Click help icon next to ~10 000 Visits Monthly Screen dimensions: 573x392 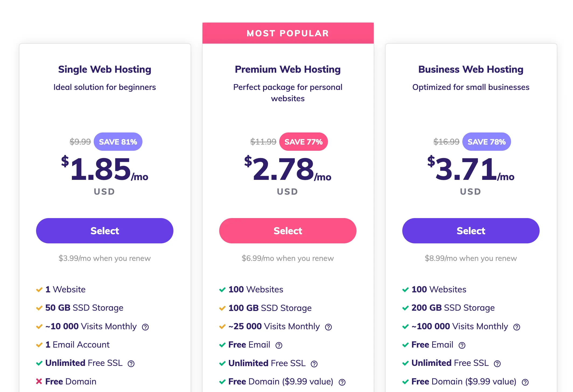[x=145, y=327]
